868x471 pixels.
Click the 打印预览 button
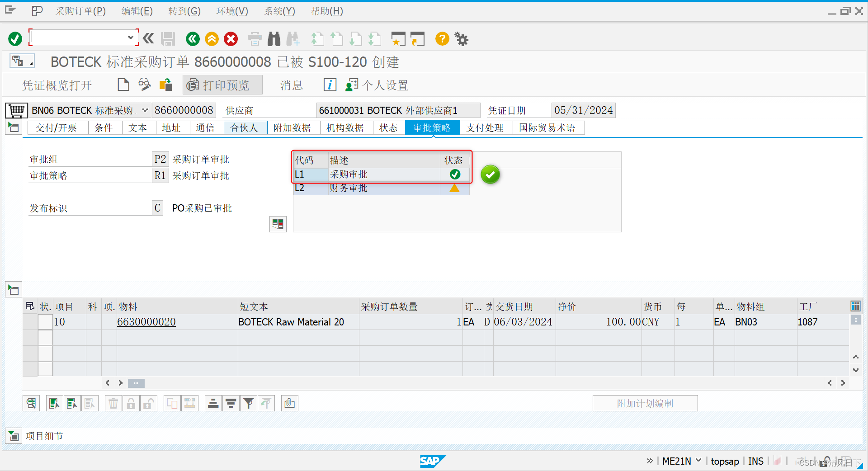[x=222, y=85]
